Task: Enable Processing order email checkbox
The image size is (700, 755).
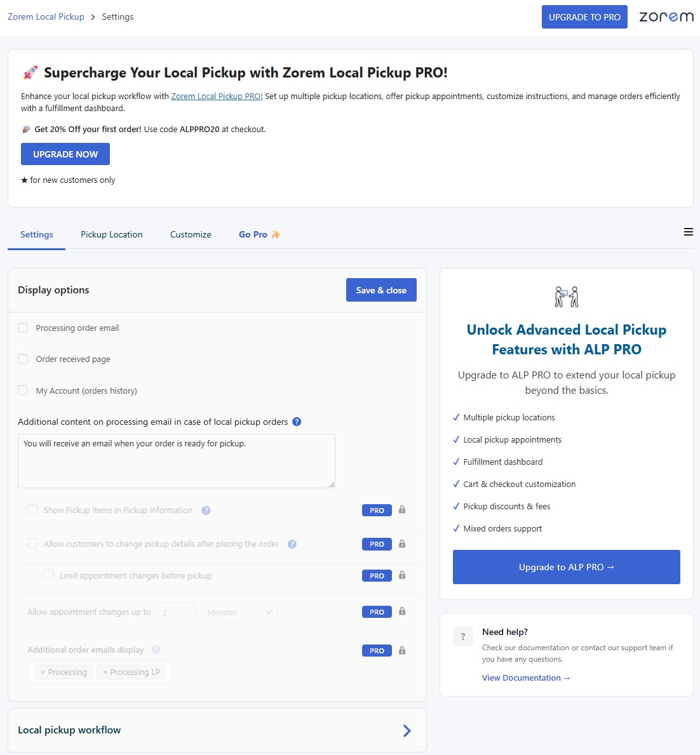Action: tap(23, 328)
